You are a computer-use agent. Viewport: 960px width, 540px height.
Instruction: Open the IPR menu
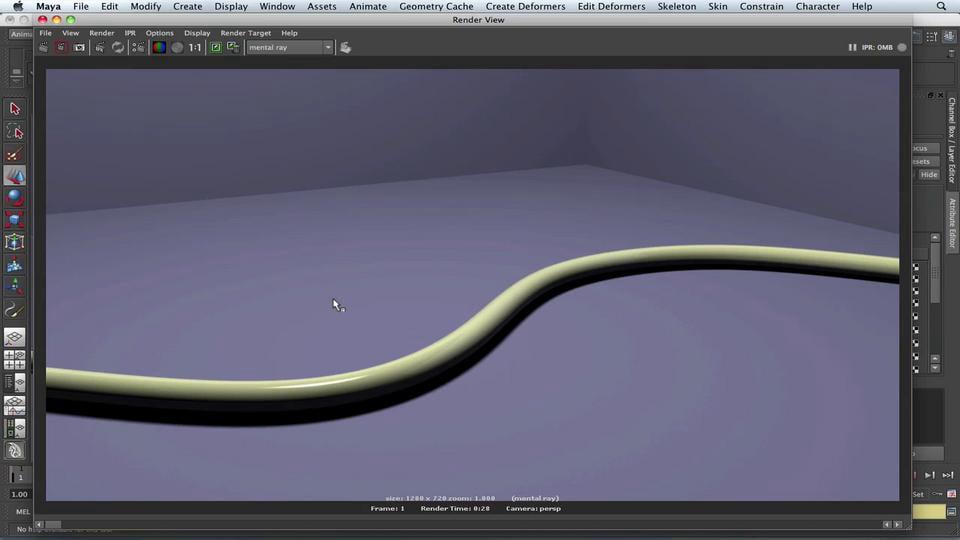point(130,33)
